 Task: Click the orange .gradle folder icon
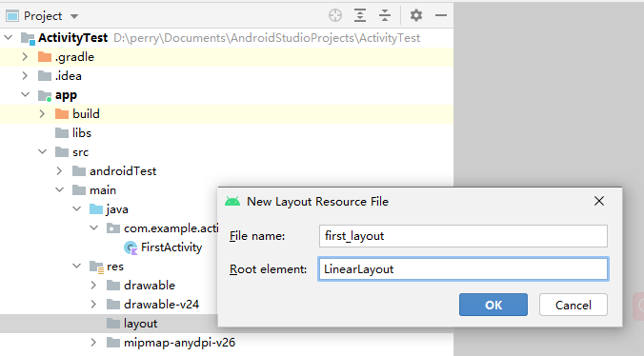45,56
